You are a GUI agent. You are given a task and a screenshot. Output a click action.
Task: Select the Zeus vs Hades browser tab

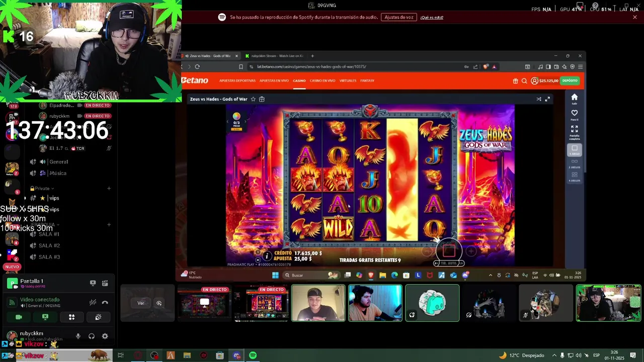210,56
